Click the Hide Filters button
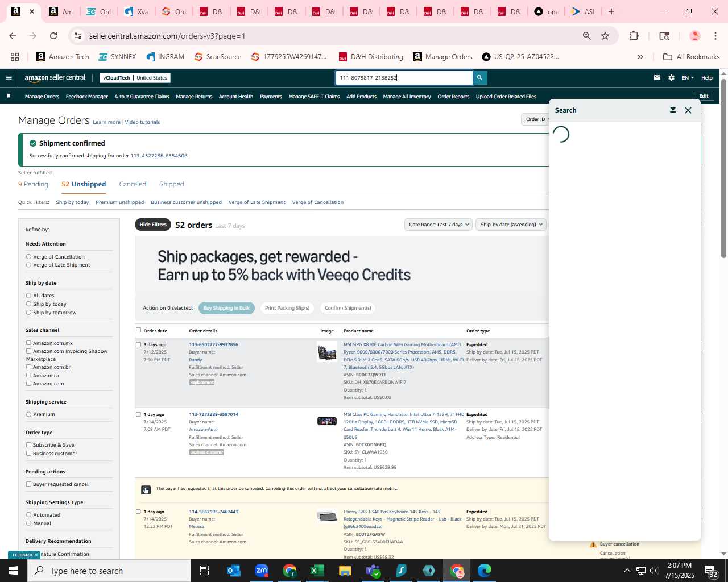The width and height of the screenshot is (728, 582). [153, 225]
